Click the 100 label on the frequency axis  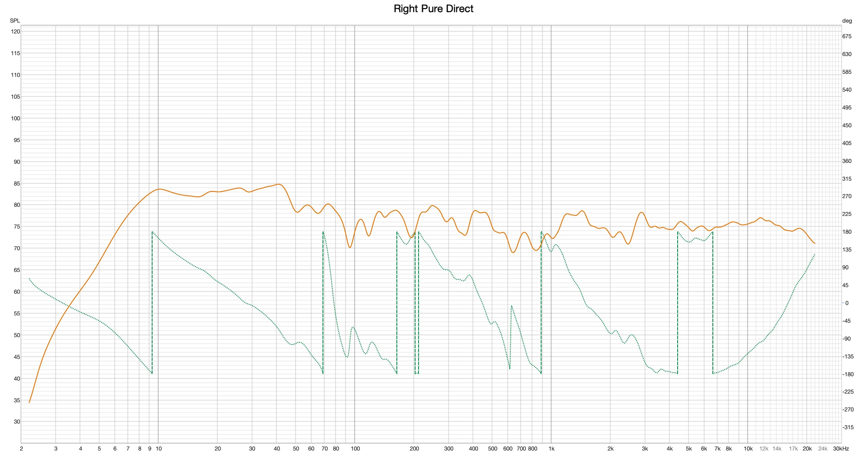click(355, 448)
